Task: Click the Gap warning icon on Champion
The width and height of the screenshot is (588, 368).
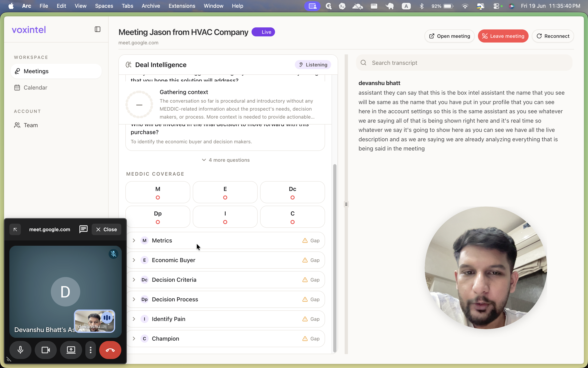Action: (305, 339)
